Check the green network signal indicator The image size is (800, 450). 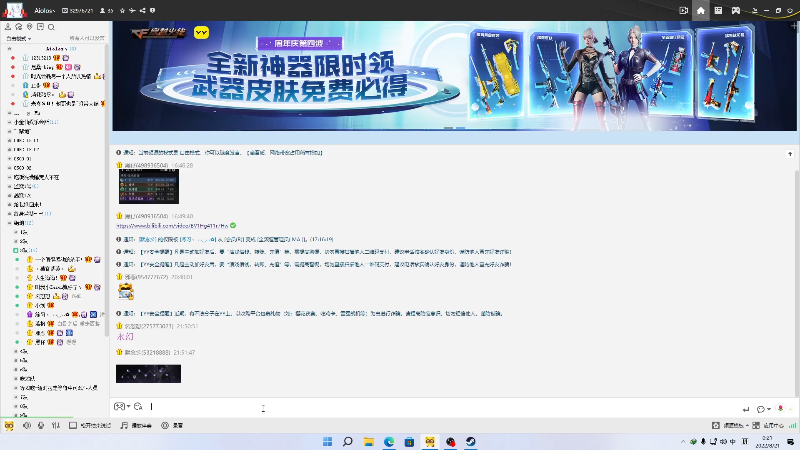click(x=792, y=426)
